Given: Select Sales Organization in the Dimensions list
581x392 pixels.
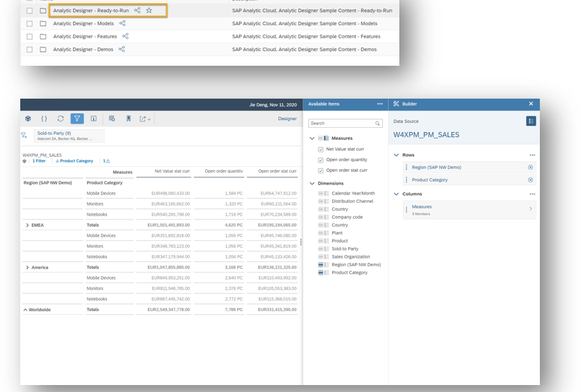Looking at the screenshot, I should (x=351, y=257).
